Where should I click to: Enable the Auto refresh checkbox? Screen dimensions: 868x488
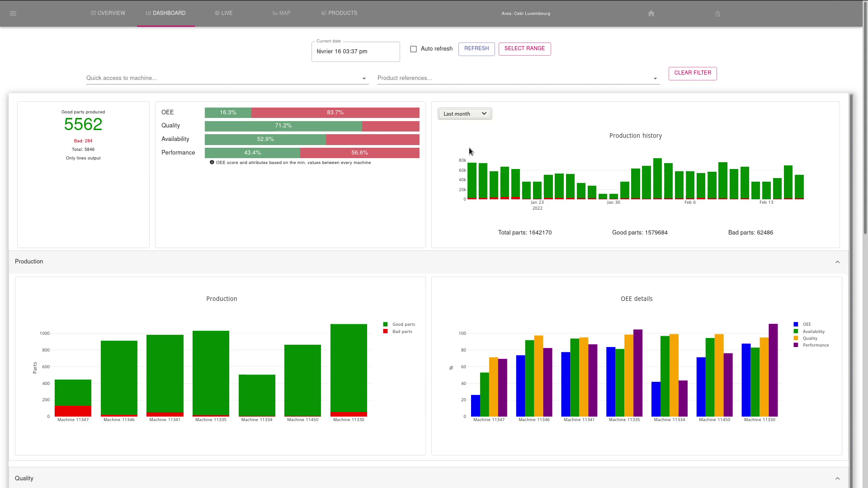coord(413,49)
